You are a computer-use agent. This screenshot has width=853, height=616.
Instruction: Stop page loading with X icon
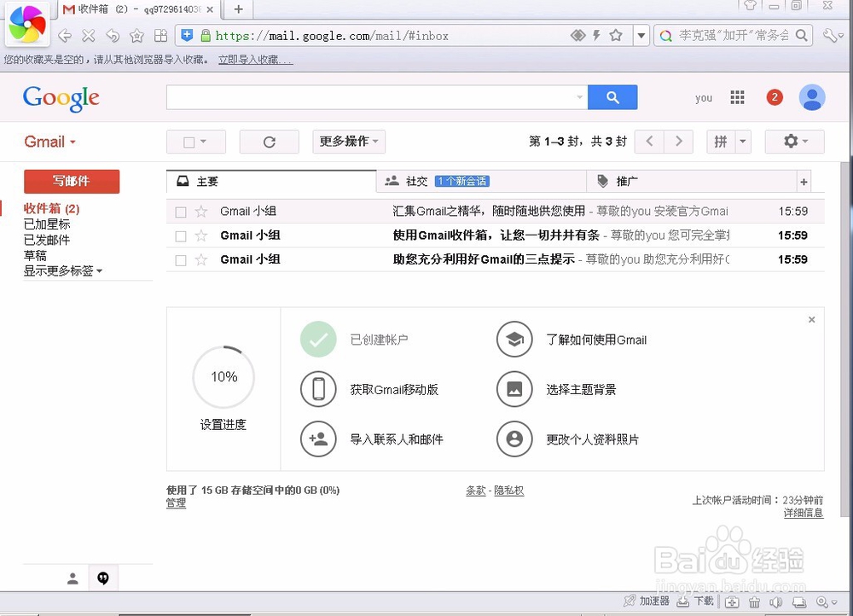[88, 36]
